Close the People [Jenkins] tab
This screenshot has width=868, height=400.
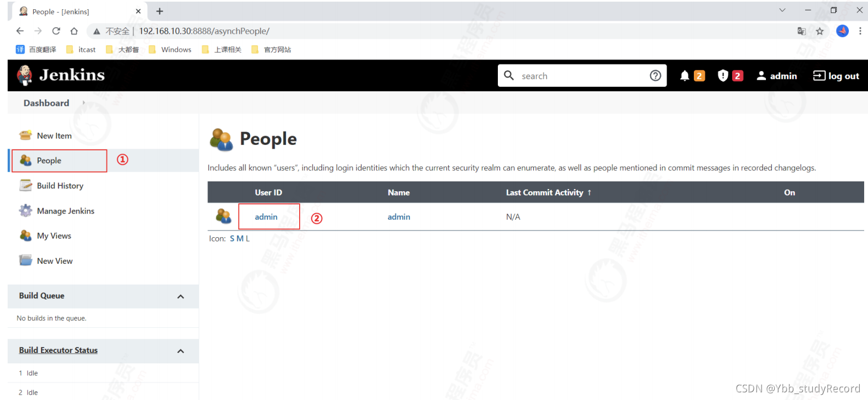[x=138, y=11]
